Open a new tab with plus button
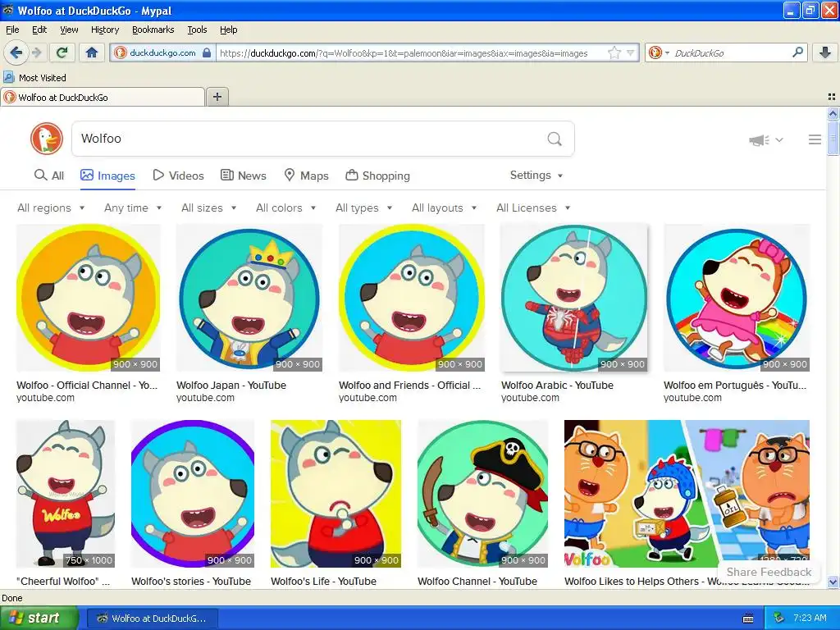840x630 pixels. point(217,97)
